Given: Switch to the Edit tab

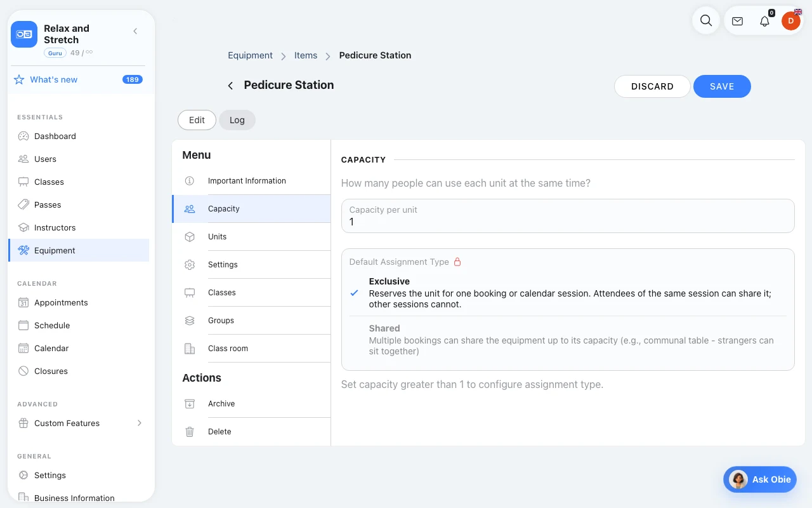Looking at the screenshot, I should 197,120.
